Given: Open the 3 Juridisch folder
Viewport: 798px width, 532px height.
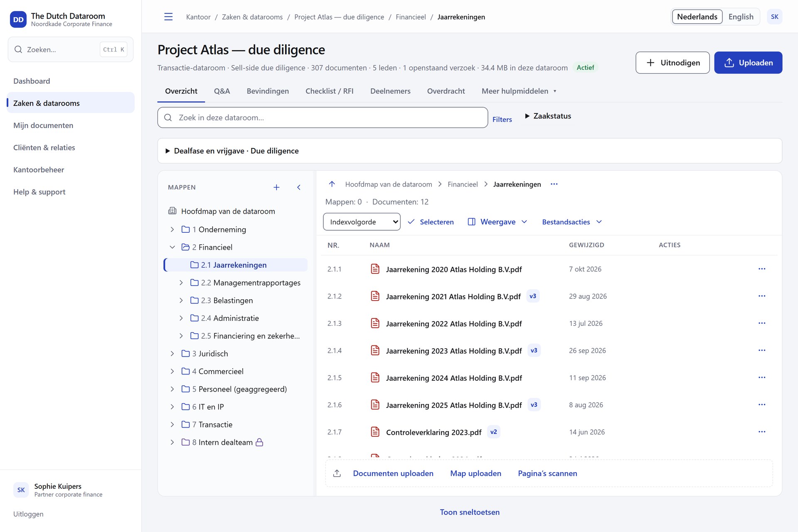Looking at the screenshot, I should coord(210,354).
